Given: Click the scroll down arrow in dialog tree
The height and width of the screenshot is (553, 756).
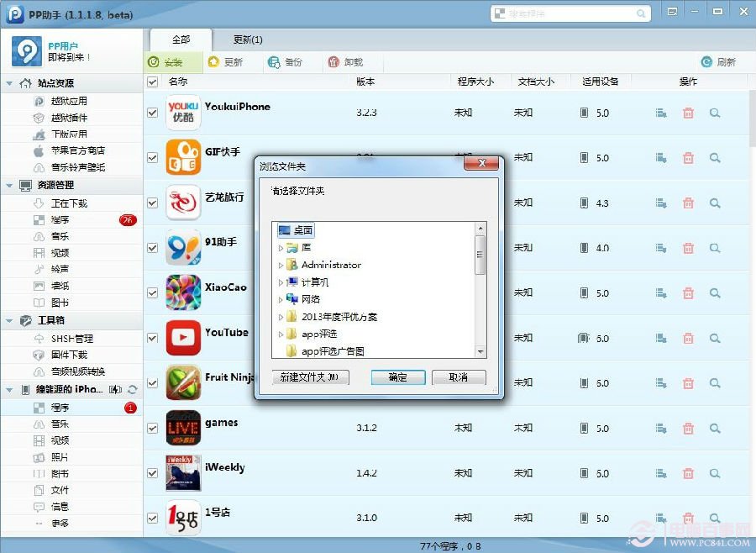Looking at the screenshot, I should pyautogui.click(x=480, y=352).
